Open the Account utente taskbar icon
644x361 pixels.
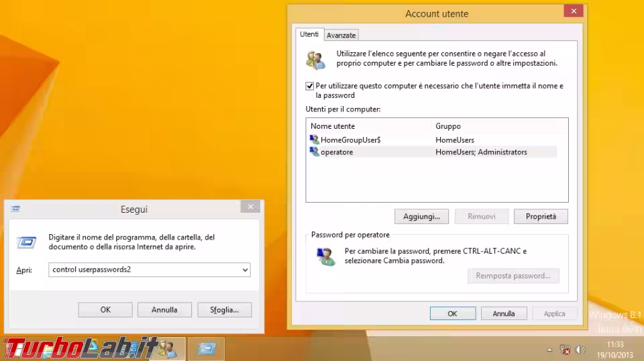tap(168, 349)
